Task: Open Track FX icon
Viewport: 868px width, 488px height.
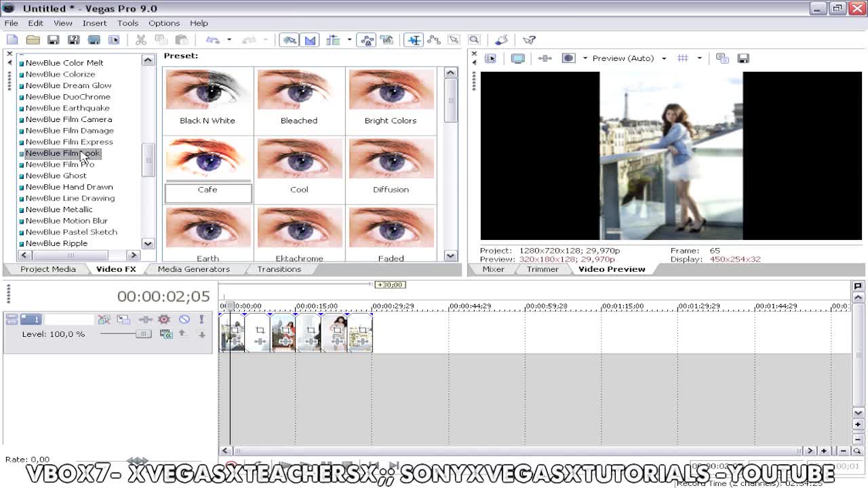Action: coord(144,319)
